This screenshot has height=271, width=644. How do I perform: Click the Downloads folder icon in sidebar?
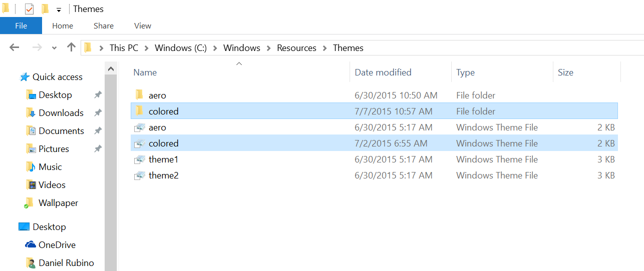[x=31, y=113]
